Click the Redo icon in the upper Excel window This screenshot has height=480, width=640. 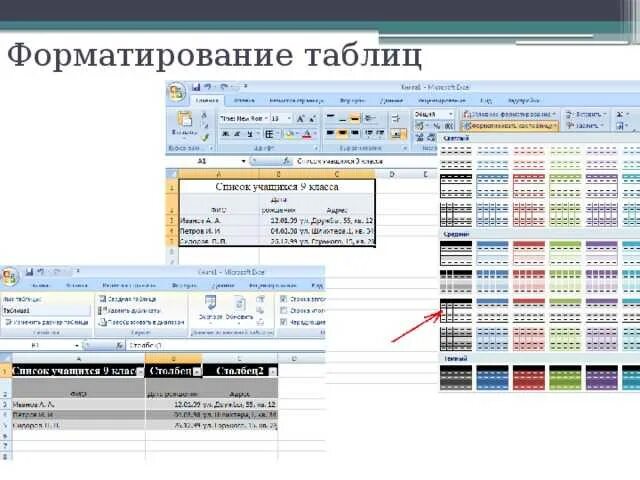click(x=224, y=87)
